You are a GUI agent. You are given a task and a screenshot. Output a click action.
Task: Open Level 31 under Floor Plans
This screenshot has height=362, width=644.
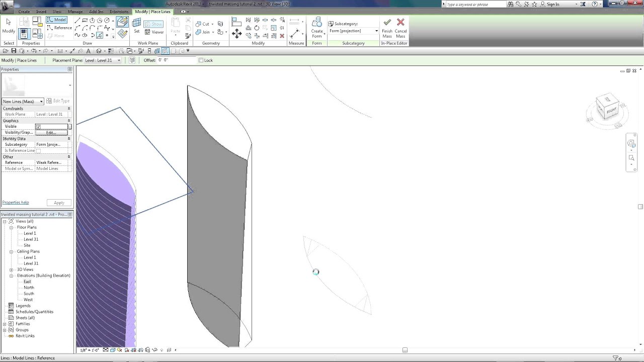click(x=31, y=239)
